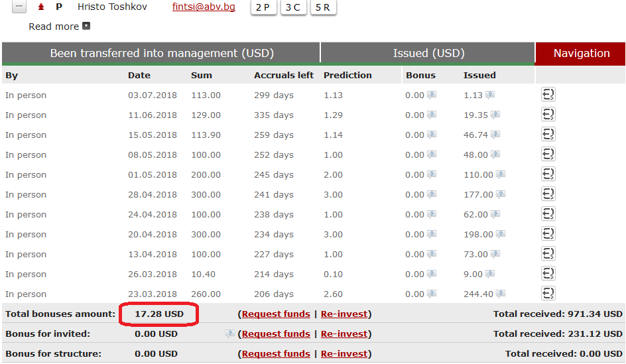
Task: Click the help icon beside Issued 177.00
Action: tap(501, 194)
